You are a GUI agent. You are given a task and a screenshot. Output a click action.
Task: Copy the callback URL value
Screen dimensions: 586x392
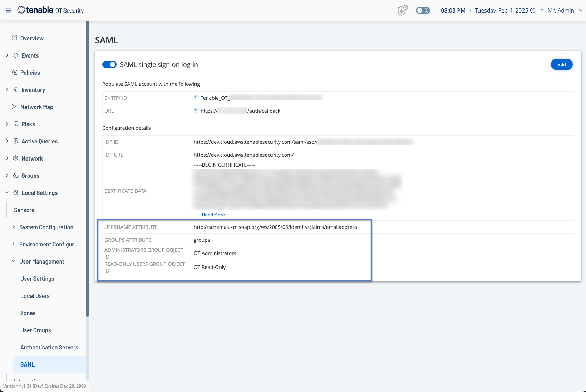pos(196,111)
